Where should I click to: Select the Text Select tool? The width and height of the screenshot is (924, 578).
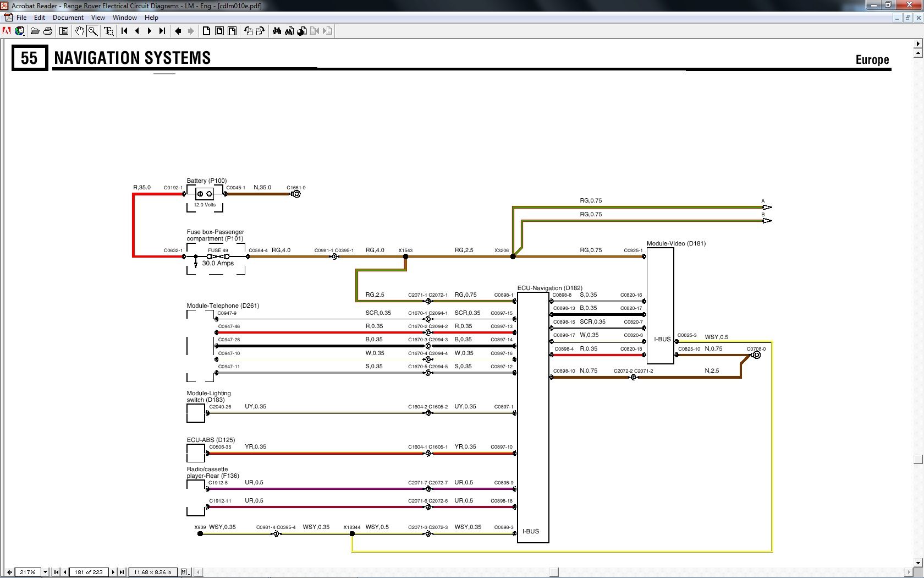109,31
